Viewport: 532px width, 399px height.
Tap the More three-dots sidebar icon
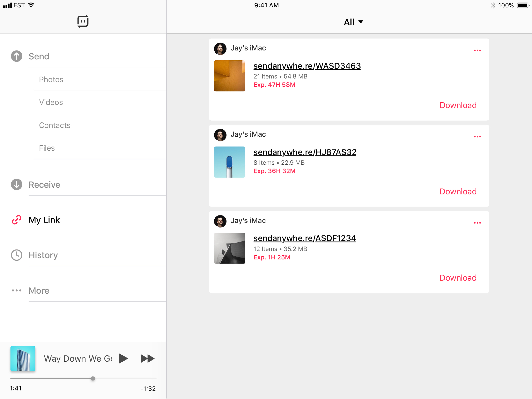(16, 290)
